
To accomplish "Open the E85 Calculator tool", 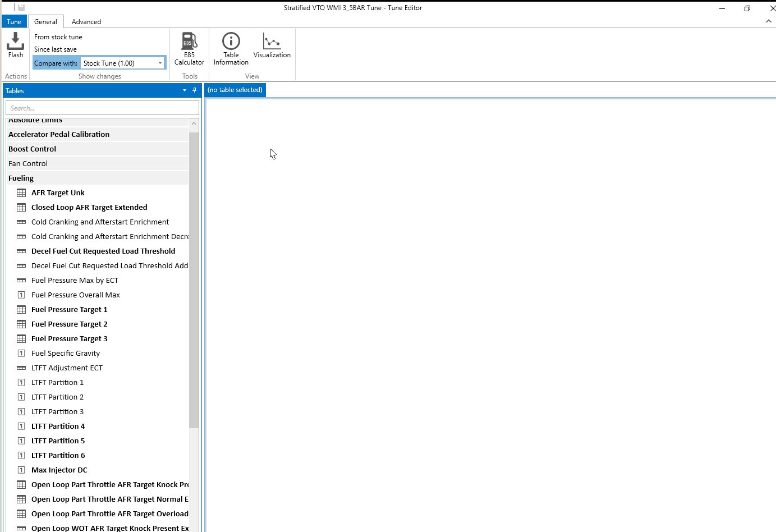I will 189,48.
